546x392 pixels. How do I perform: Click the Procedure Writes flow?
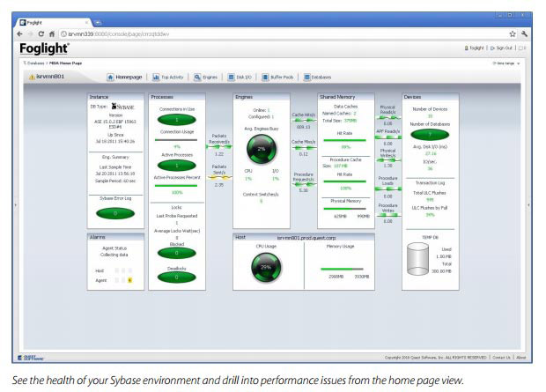(x=387, y=215)
